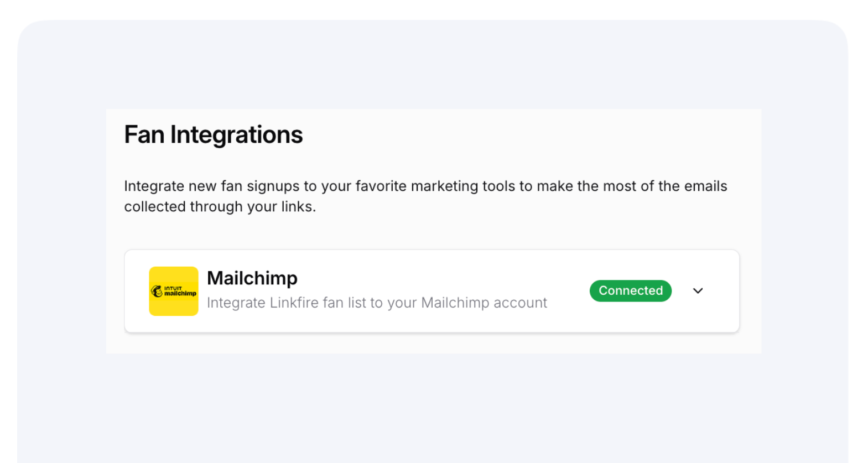Screen dimensions: 868x463
Task: Click 'Integrate' at start of card description
Action: coord(236,303)
